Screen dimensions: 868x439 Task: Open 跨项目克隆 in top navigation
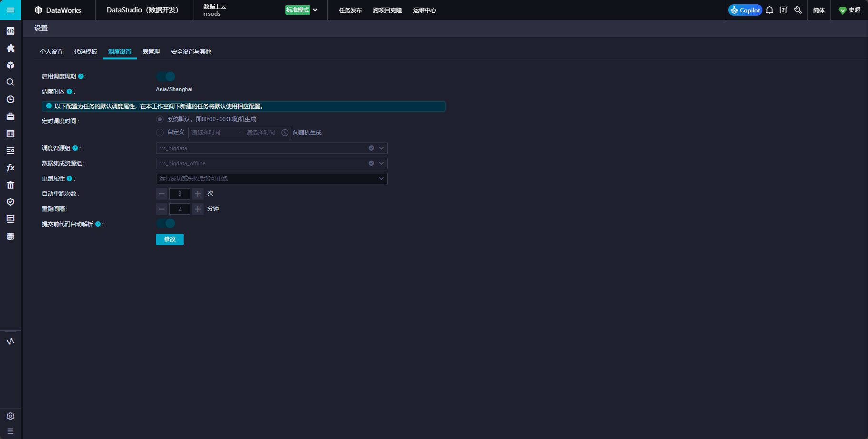[388, 10]
